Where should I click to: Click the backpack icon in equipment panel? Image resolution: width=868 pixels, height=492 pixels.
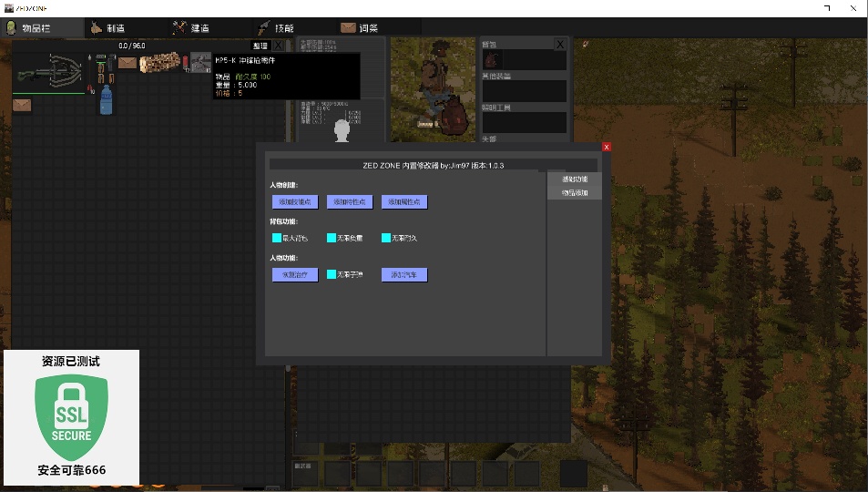coord(492,59)
